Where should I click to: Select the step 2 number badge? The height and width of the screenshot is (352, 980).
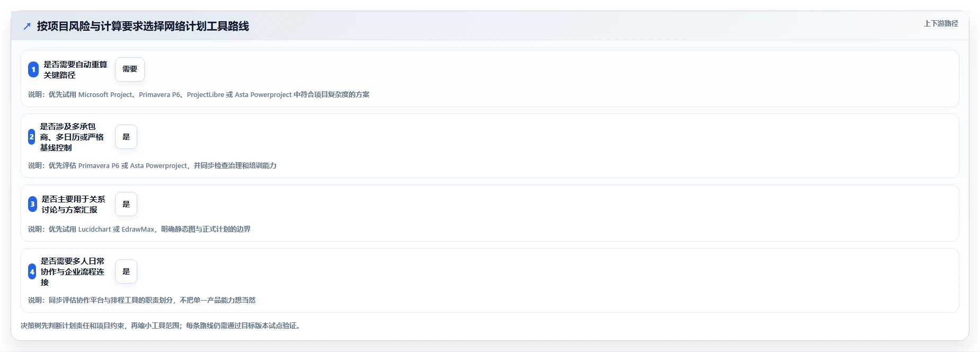(32, 137)
